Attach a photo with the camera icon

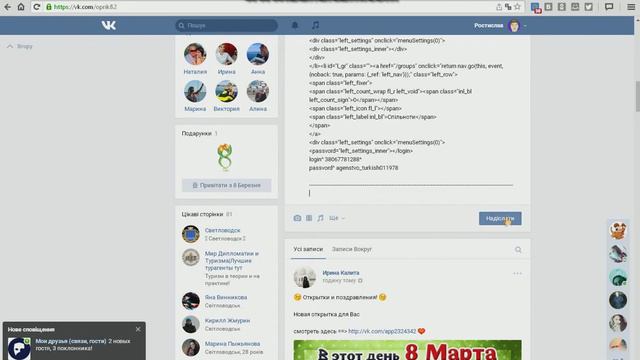(x=297, y=218)
